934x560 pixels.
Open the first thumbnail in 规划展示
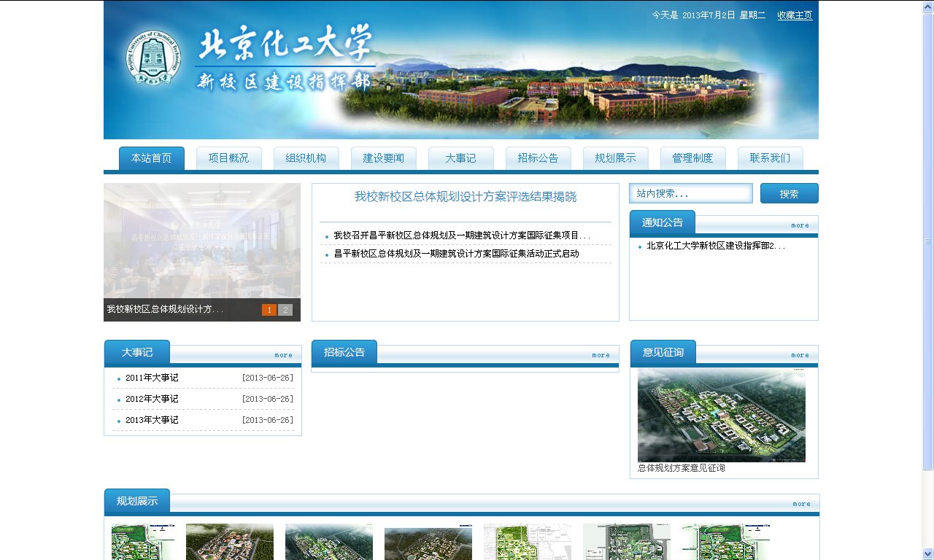[143, 542]
